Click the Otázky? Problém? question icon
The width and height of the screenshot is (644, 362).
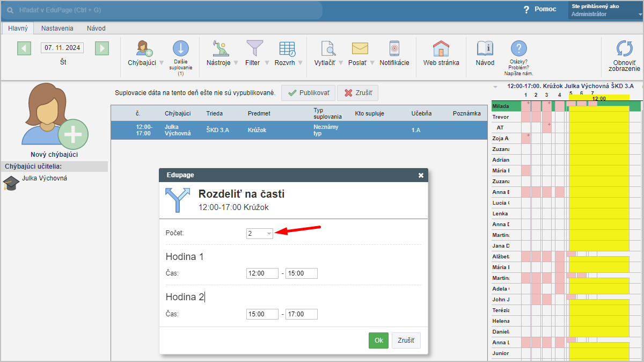pos(518,49)
